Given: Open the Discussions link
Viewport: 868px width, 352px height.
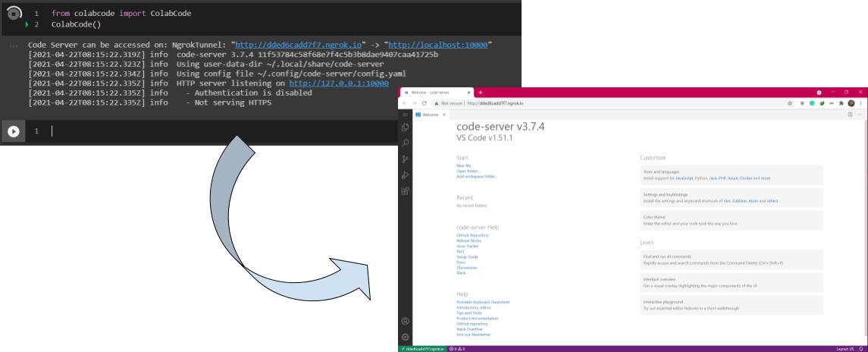Looking at the screenshot, I should pos(467,268).
